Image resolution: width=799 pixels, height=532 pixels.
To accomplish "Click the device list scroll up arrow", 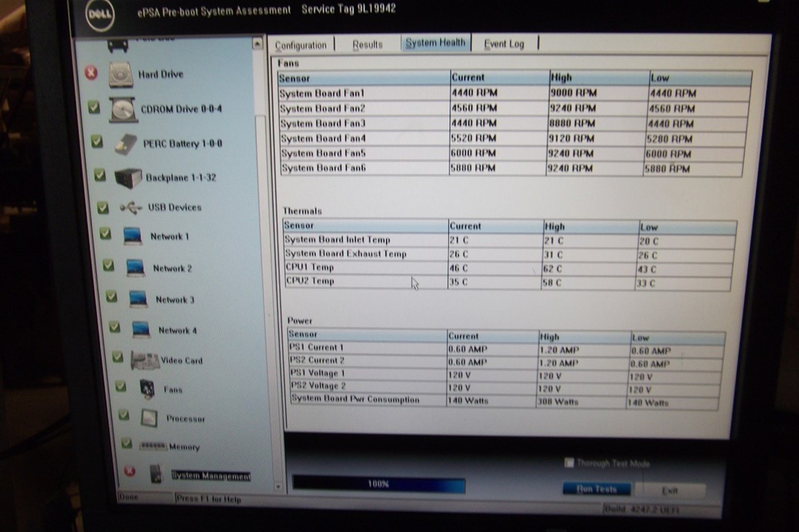I will coord(257,44).
